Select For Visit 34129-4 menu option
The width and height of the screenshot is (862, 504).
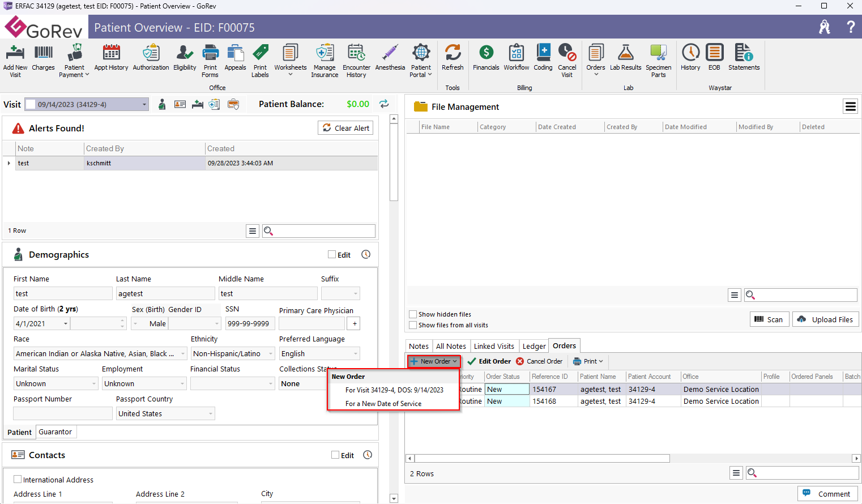point(394,390)
